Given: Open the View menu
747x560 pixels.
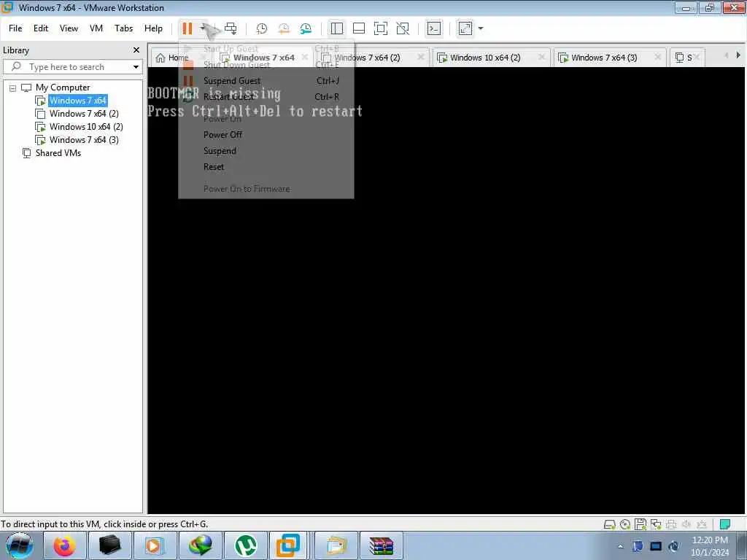Looking at the screenshot, I should click(69, 28).
